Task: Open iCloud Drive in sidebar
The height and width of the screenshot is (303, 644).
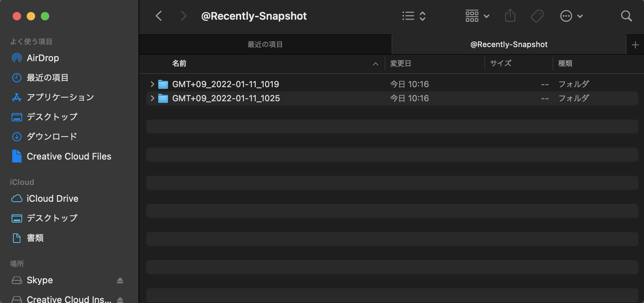Action: click(52, 199)
